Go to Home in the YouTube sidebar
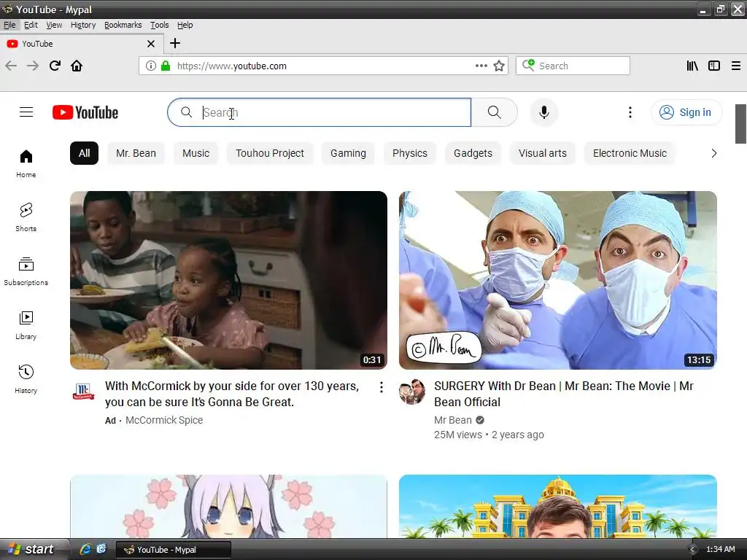 coord(26,163)
